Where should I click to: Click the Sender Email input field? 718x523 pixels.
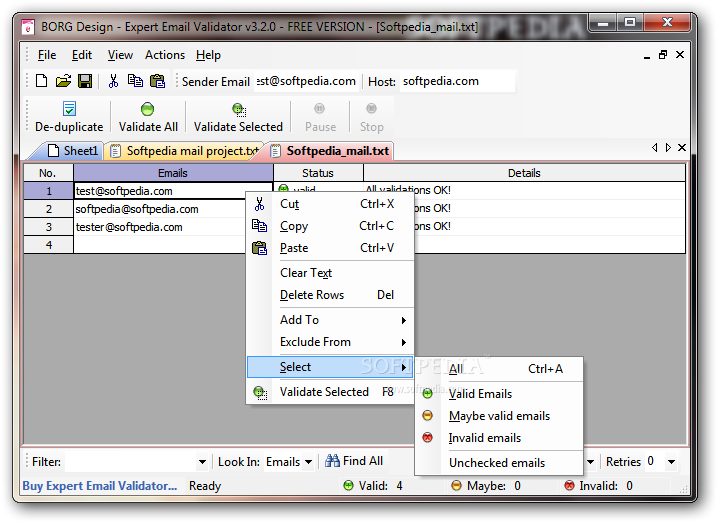pos(306,81)
